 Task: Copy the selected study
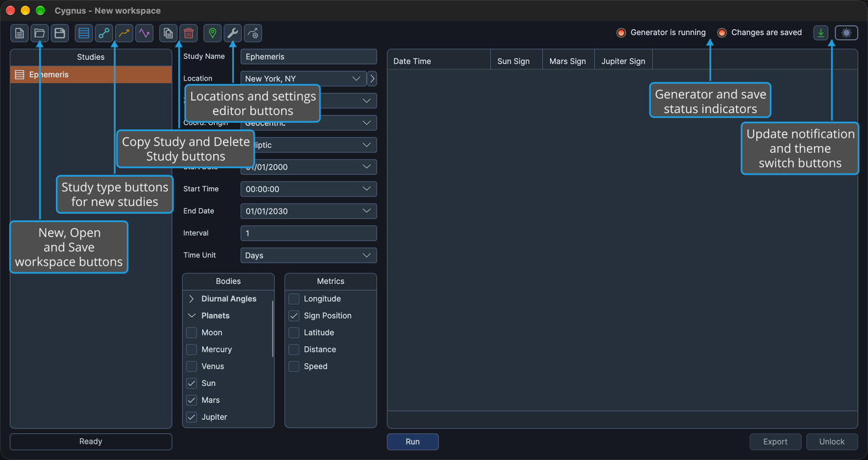[x=168, y=33]
